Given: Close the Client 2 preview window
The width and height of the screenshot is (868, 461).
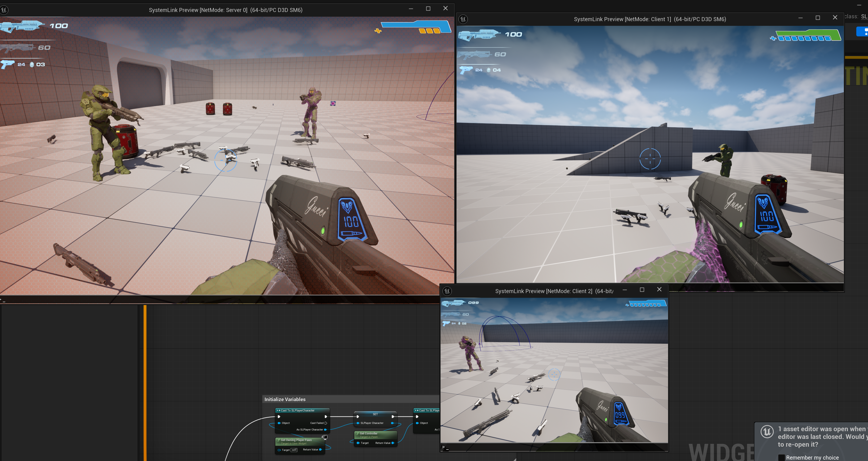Looking at the screenshot, I should 659,289.
